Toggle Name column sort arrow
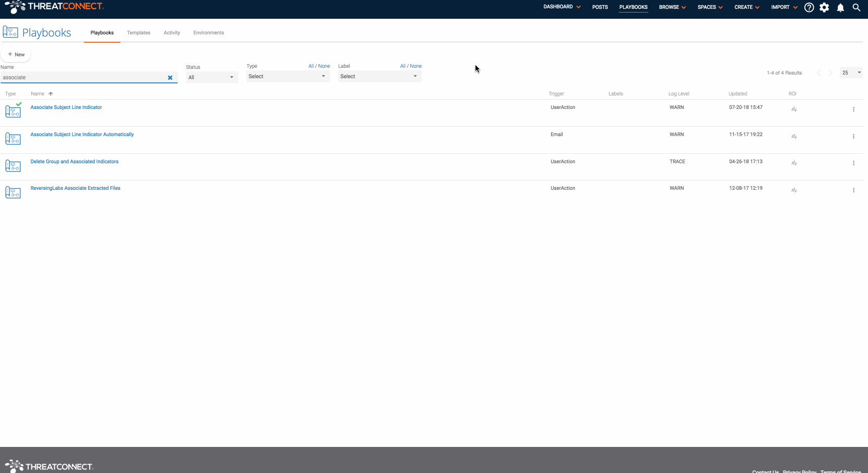This screenshot has height=473, width=868. 51,94
